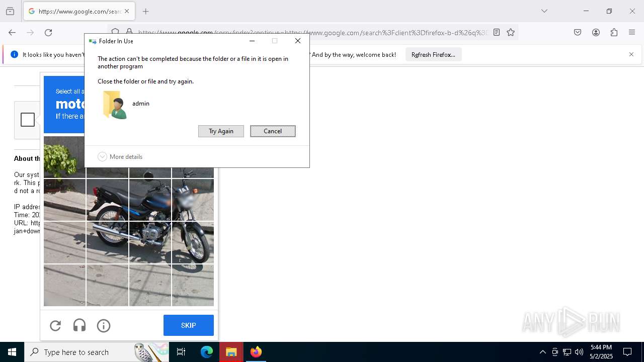
Task: Open Firefox extensions puzzle icon
Action: pos(614,33)
